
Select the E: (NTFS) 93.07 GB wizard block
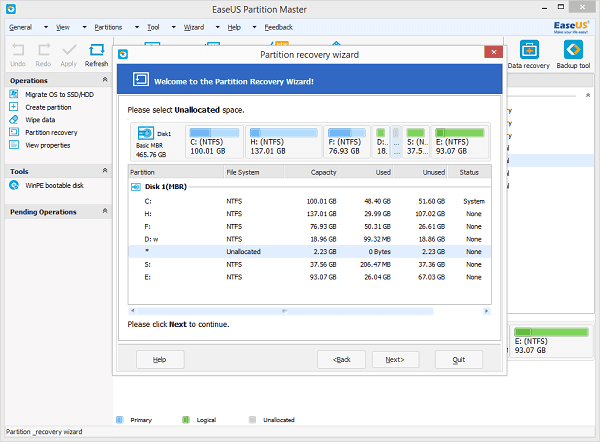pos(460,142)
